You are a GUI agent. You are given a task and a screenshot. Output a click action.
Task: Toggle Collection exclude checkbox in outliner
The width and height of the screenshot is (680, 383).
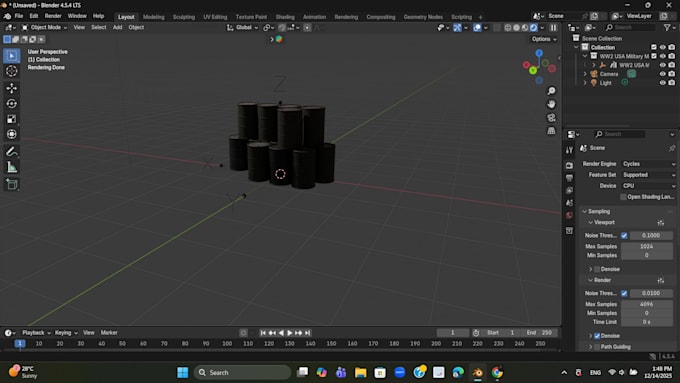pyautogui.click(x=654, y=47)
